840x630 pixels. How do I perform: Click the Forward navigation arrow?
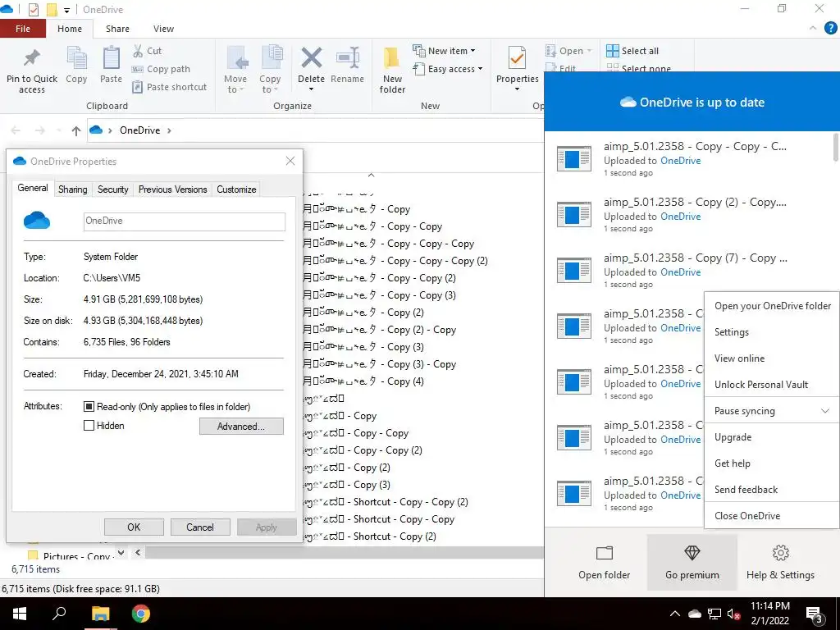[x=39, y=130]
